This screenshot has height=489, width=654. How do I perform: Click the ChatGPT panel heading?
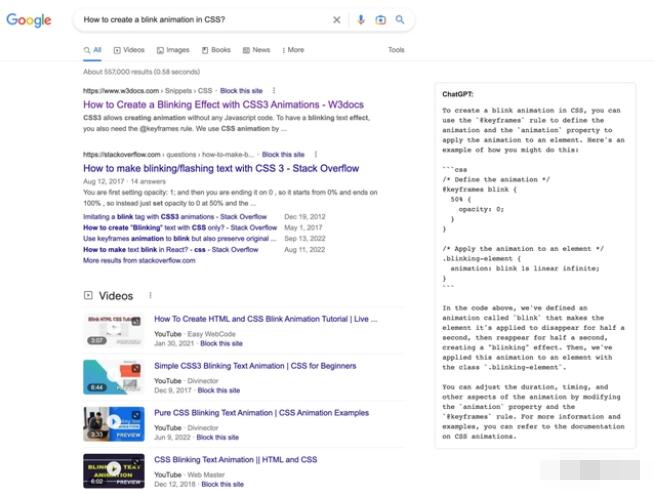pos(458,94)
